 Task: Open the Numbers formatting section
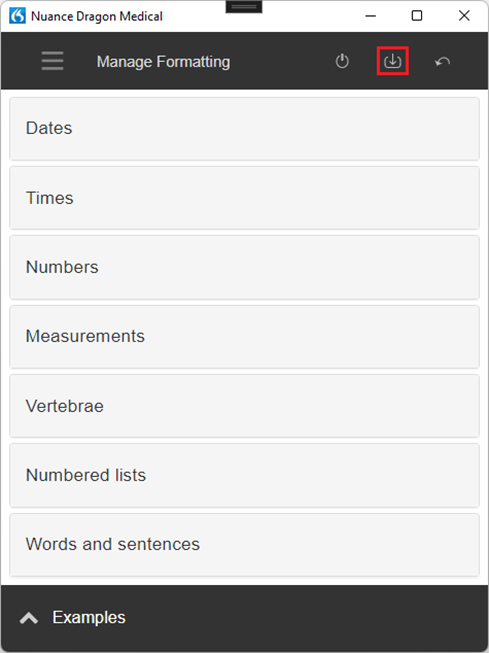(x=244, y=267)
